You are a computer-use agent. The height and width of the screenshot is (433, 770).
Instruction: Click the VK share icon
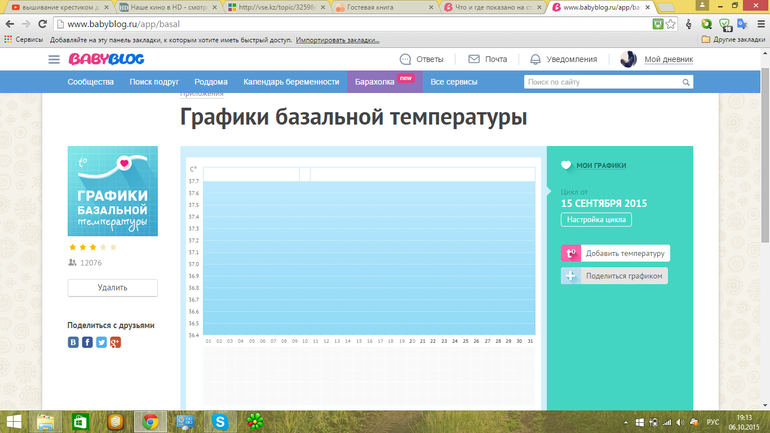pos(73,342)
